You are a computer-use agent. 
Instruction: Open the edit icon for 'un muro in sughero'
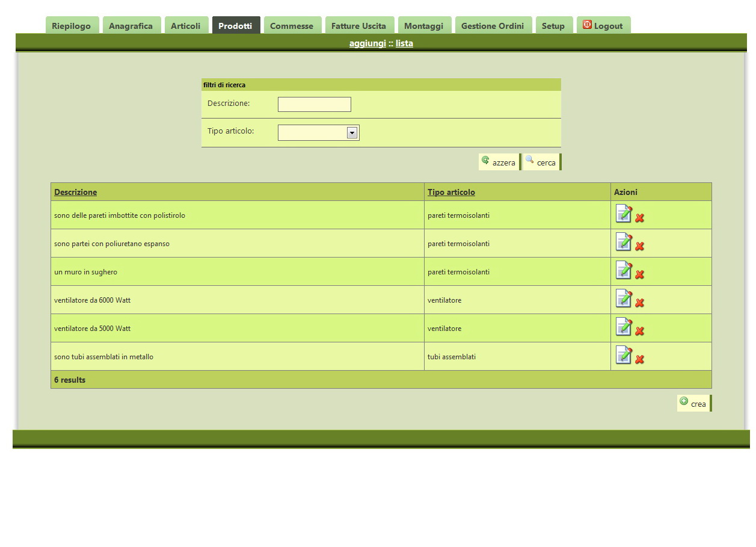(624, 270)
